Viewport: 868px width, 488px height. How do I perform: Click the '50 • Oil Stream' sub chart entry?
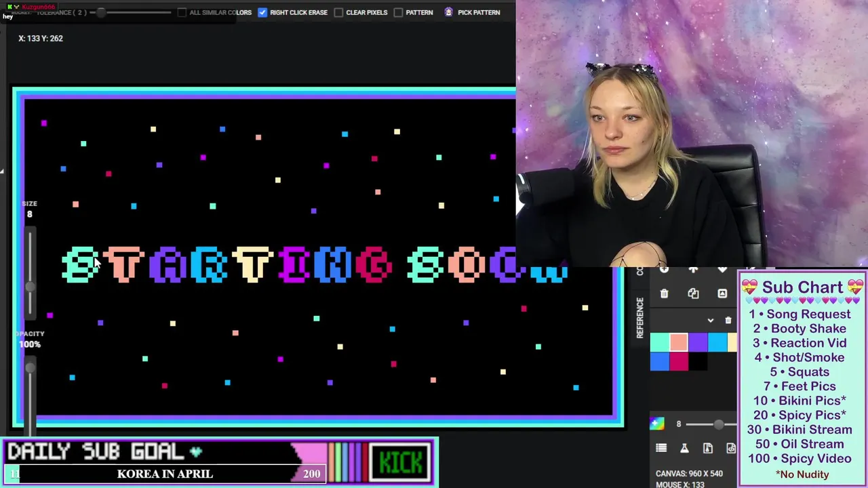pyautogui.click(x=800, y=444)
